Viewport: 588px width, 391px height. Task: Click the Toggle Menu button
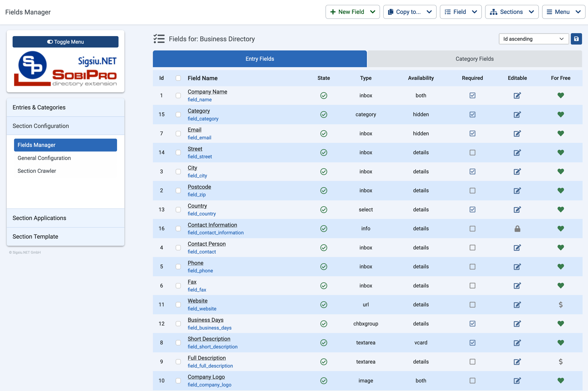tap(65, 42)
